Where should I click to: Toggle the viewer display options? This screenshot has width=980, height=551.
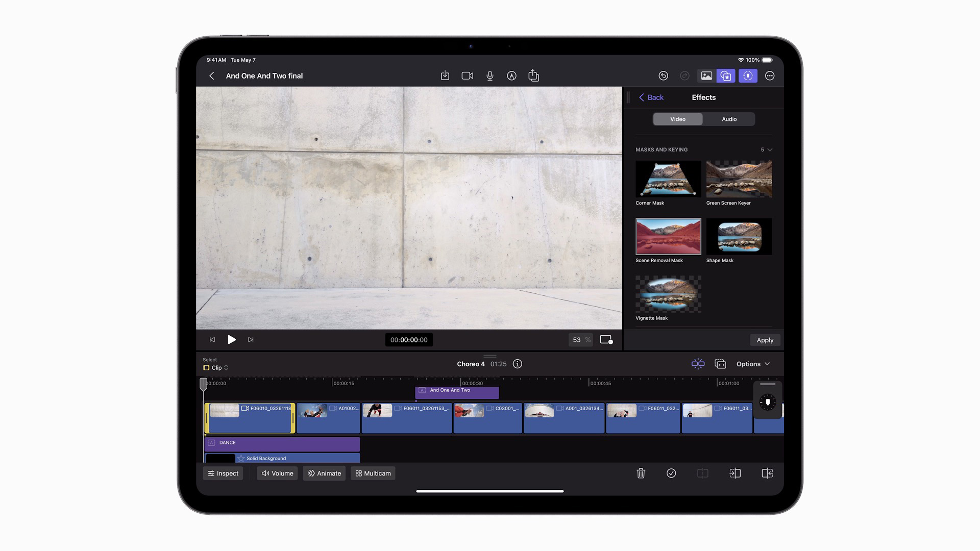pyautogui.click(x=606, y=340)
